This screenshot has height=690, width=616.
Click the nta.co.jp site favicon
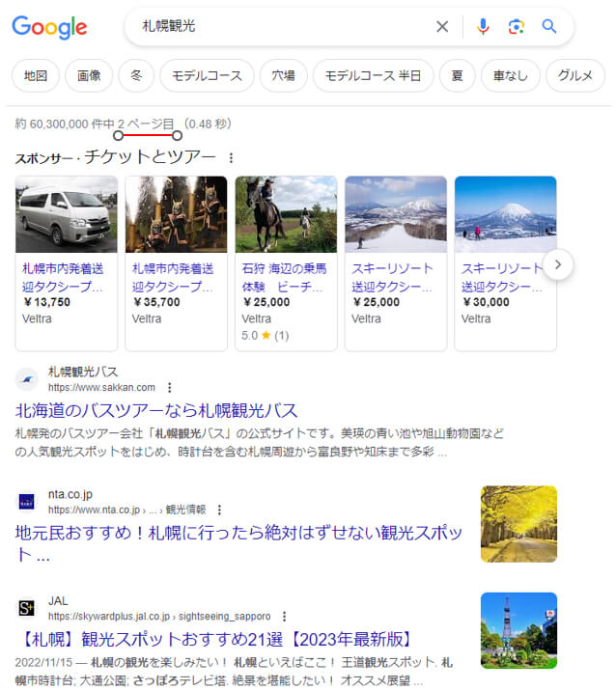click(27, 501)
